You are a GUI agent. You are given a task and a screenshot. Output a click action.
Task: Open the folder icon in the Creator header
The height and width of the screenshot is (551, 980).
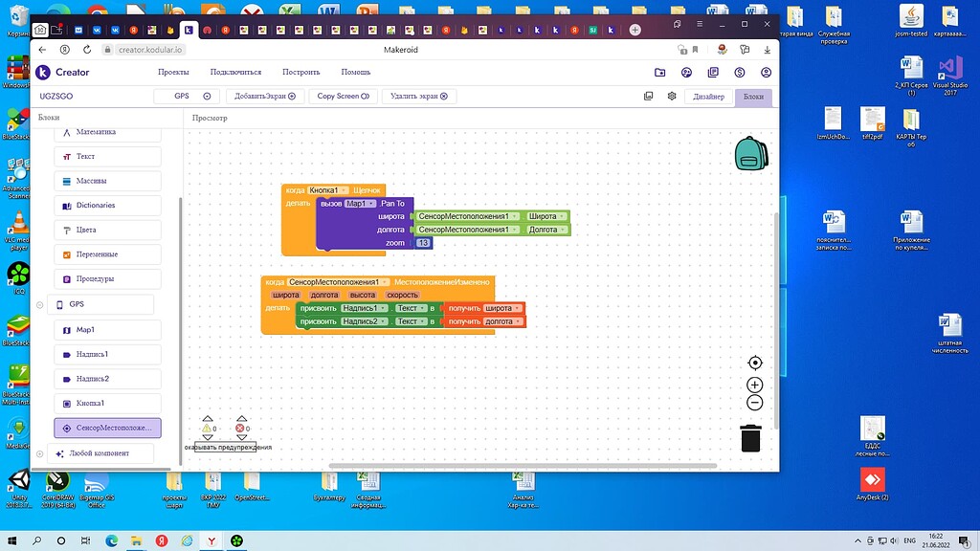tap(660, 73)
